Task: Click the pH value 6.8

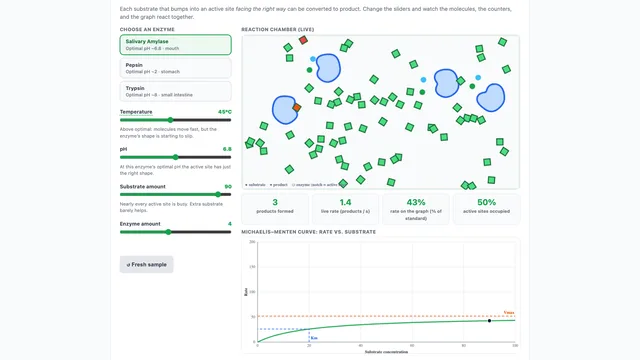Action: click(x=227, y=149)
